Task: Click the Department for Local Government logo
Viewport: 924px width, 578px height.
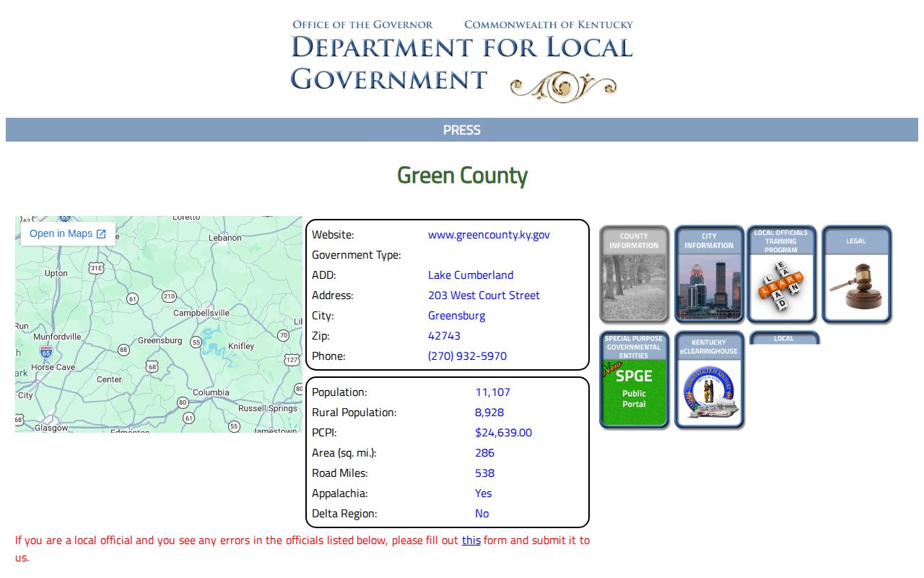Action: pos(462,61)
